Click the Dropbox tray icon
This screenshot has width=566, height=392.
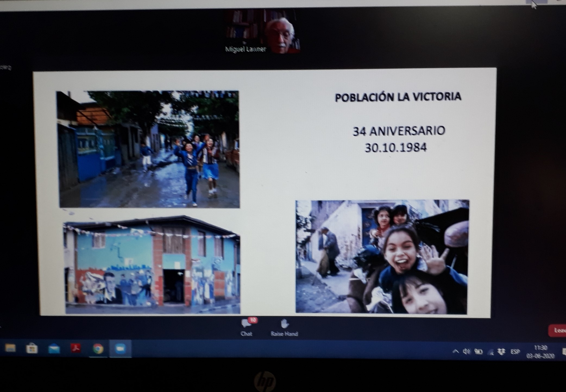click(x=501, y=352)
